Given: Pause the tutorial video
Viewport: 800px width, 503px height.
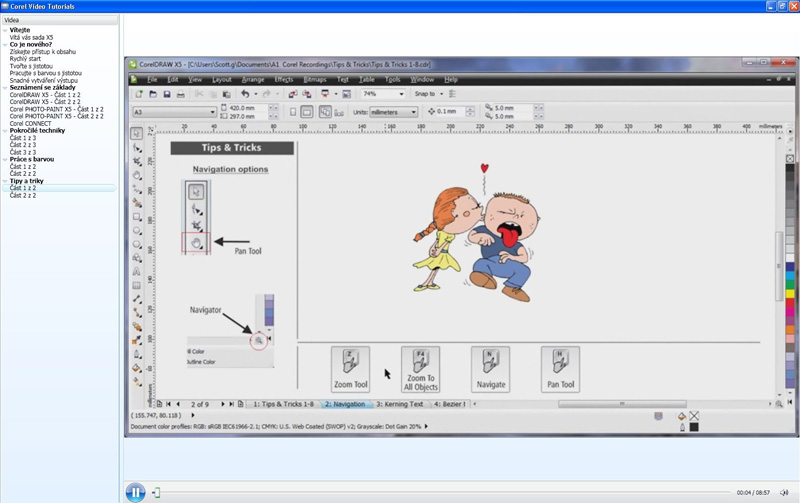Looking at the screenshot, I should point(135,492).
